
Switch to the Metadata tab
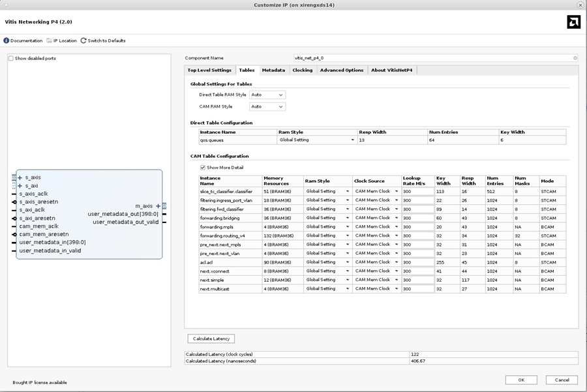273,70
